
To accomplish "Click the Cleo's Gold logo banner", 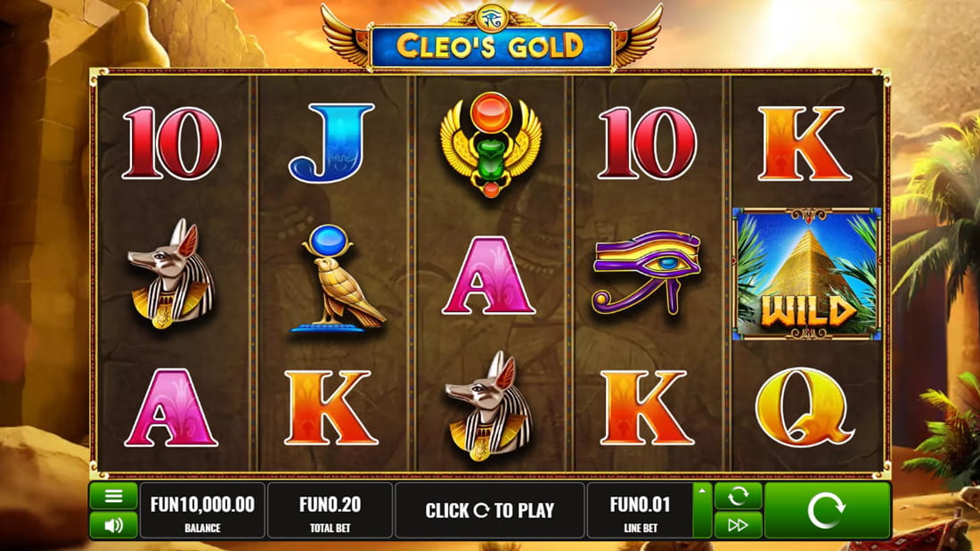I will [x=491, y=45].
